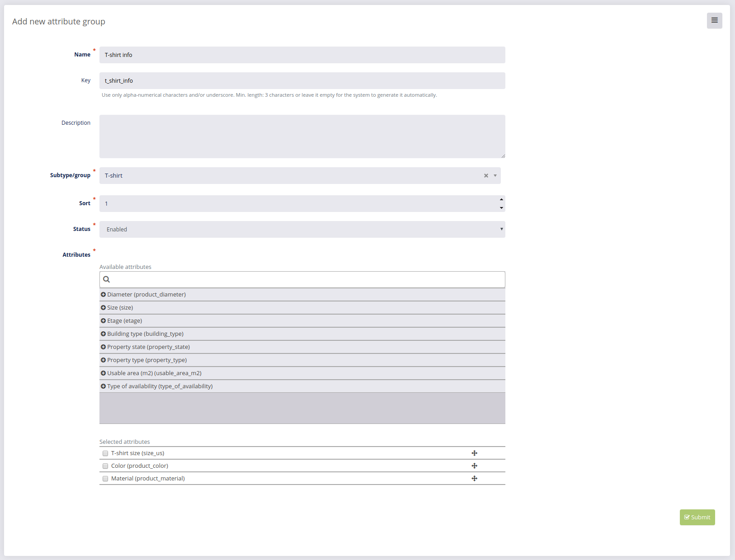Focus the Key field containing t_shirt_info
Viewport: 735px width, 560px height.
[x=302, y=80]
